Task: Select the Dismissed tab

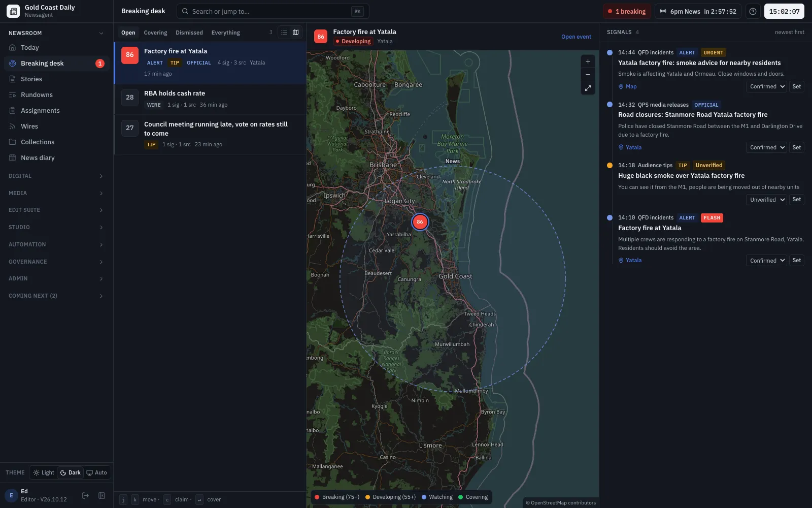Action: click(189, 33)
